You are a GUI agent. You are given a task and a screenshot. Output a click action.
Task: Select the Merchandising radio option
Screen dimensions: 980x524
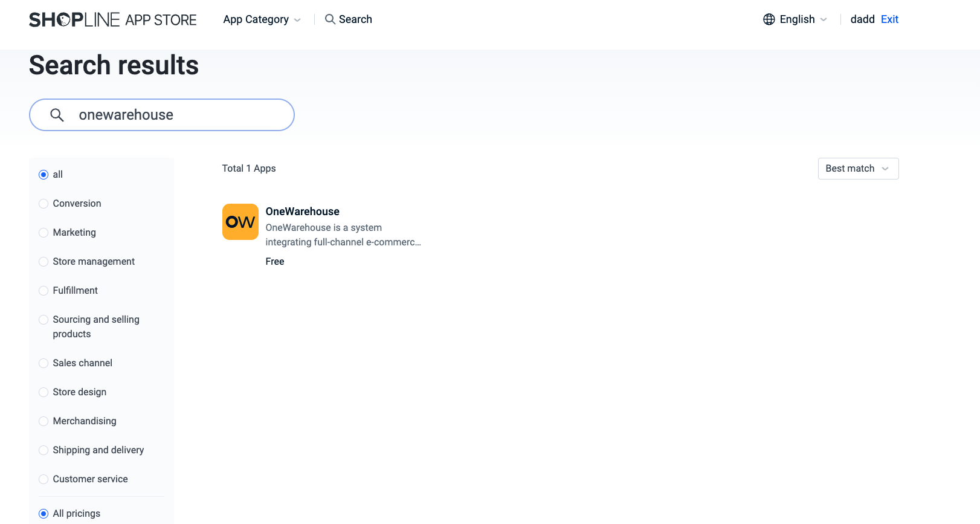coord(44,421)
